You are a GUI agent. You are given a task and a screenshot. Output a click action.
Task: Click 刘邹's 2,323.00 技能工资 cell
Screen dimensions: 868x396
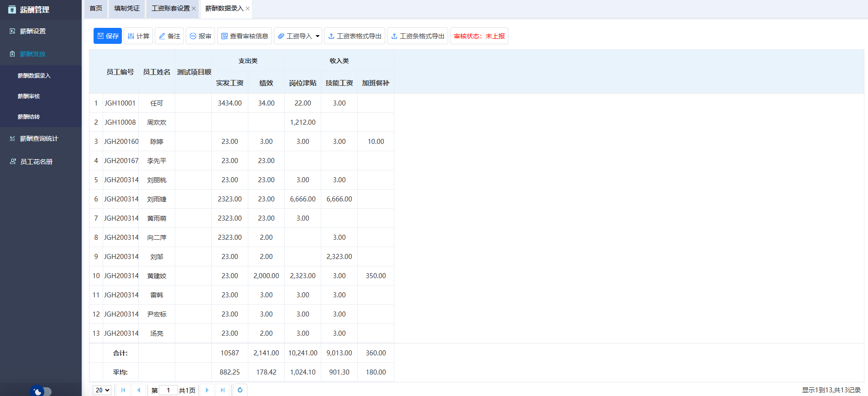point(339,257)
